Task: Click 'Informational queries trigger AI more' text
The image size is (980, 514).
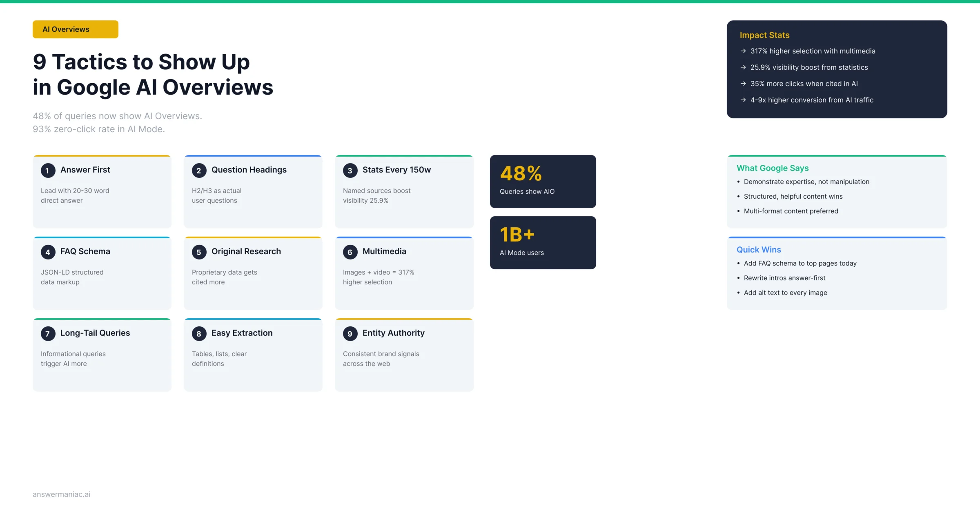Action: coord(73,359)
